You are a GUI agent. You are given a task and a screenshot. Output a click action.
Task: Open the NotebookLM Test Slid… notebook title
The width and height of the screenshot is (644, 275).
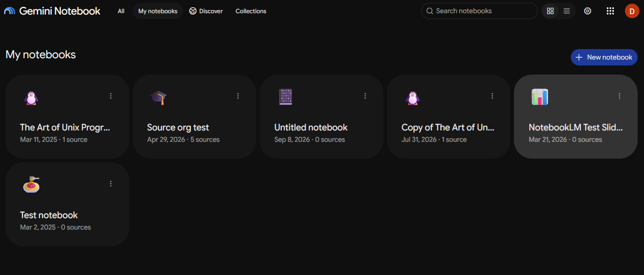pyautogui.click(x=576, y=128)
